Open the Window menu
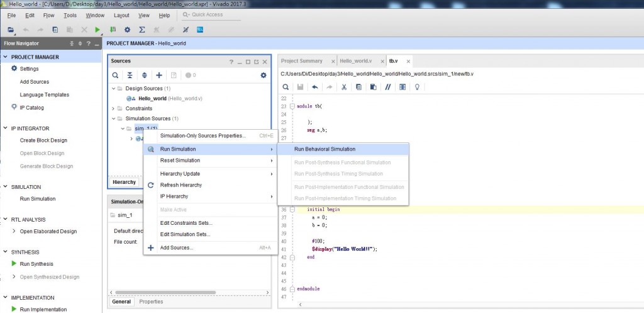The width and height of the screenshot is (644, 313). point(95,15)
